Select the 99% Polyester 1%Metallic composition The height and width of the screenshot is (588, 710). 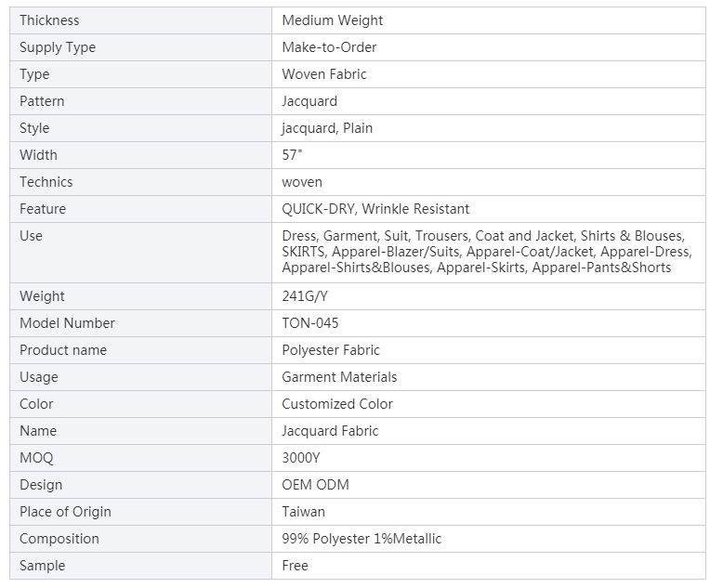pyautogui.click(x=362, y=539)
